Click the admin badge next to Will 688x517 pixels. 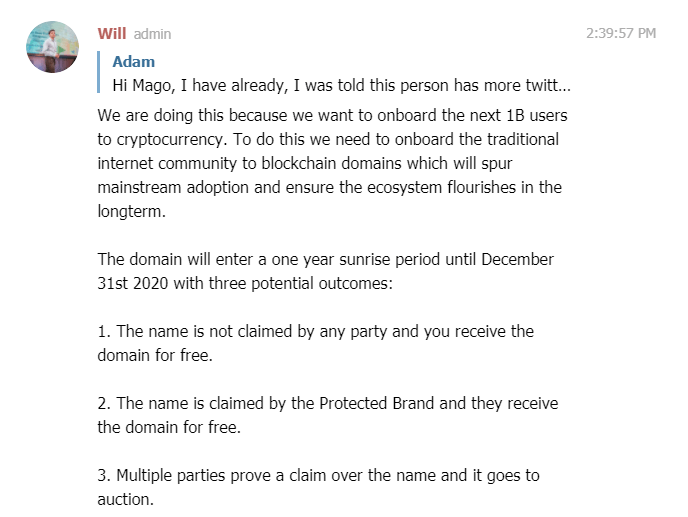point(152,34)
